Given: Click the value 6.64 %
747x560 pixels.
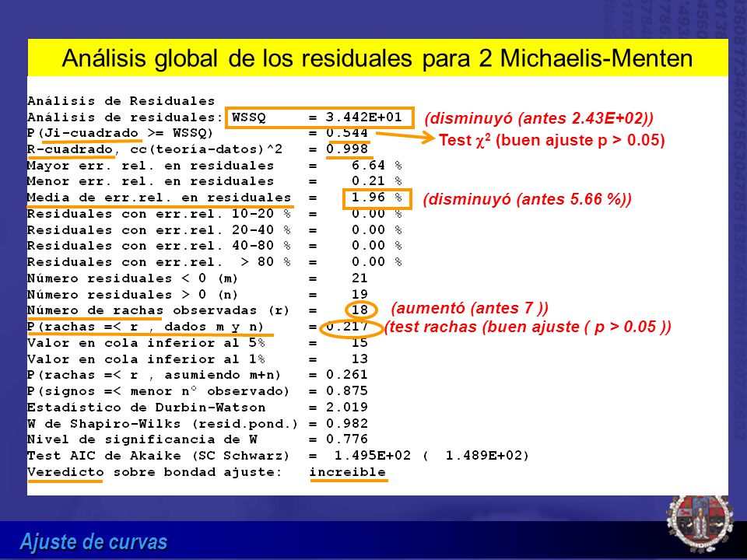Looking at the screenshot, I should click(x=377, y=165).
